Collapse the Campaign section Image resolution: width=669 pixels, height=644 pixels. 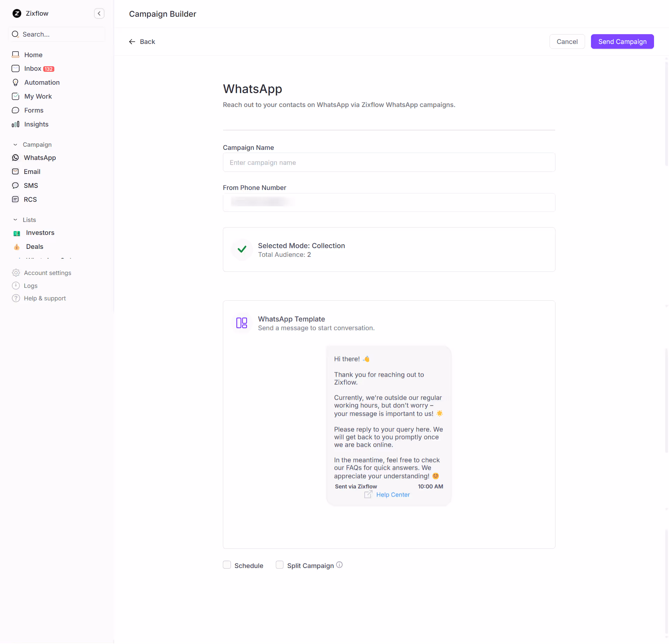[15, 144]
